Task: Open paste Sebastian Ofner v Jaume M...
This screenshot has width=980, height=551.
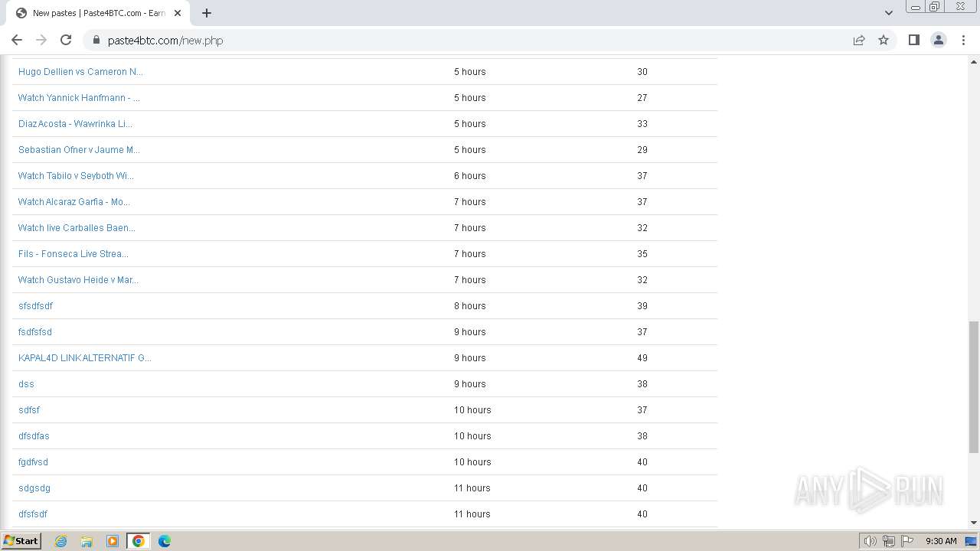Action: click(79, 150)
